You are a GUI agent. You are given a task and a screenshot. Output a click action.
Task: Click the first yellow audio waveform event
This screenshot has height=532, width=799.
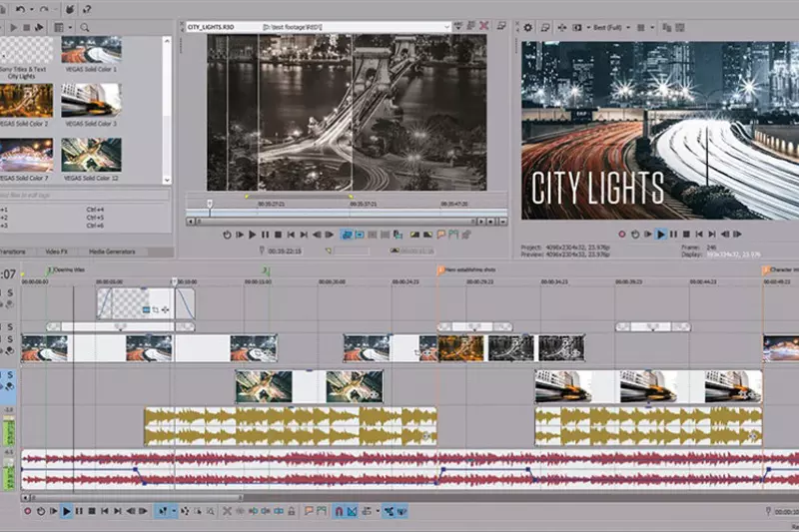(x=291, y=426)
